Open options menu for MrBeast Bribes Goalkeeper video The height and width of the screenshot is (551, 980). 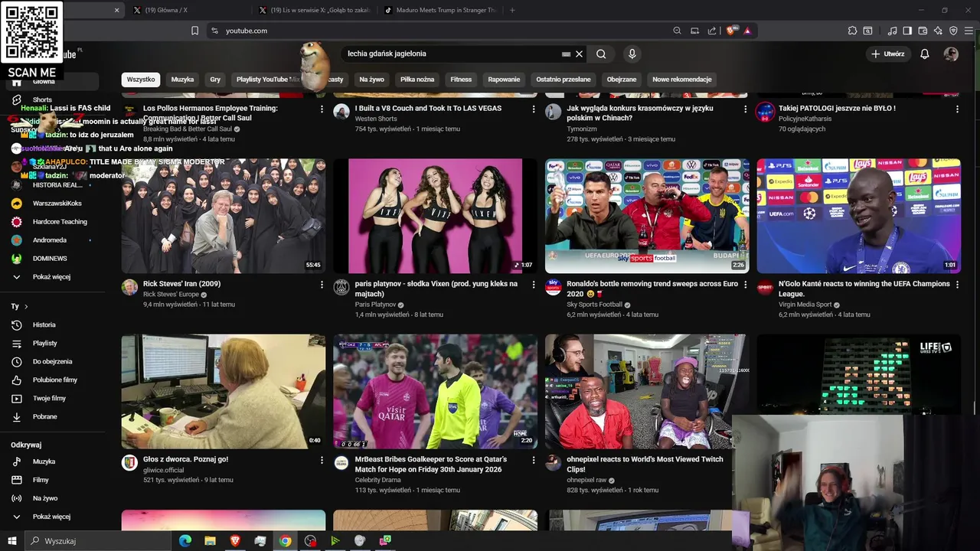(x=534, y=461)
